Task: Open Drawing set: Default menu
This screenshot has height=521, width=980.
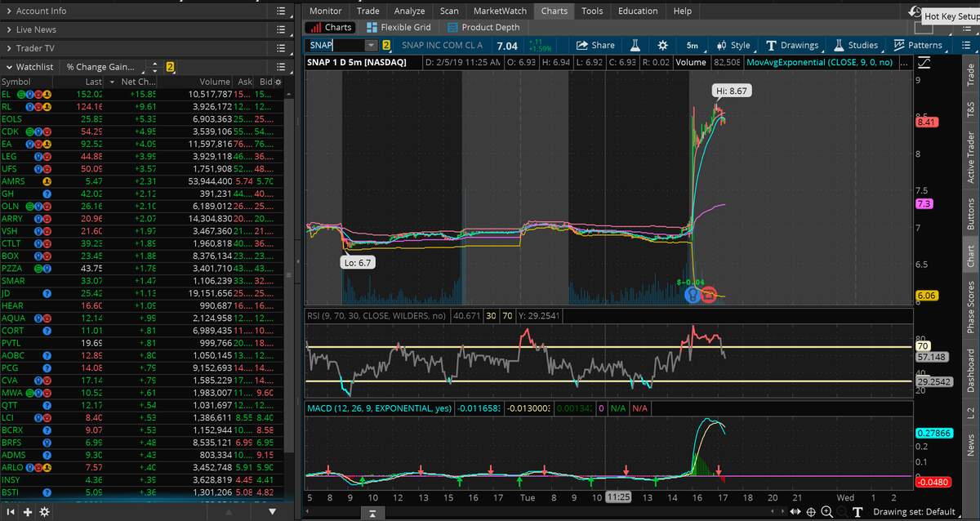Action: (916, 511)
